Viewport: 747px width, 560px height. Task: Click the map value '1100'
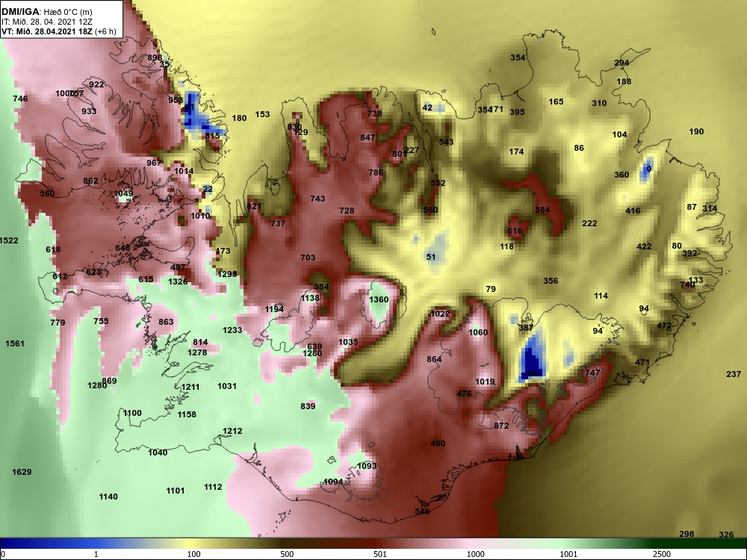tap(132, 413)
